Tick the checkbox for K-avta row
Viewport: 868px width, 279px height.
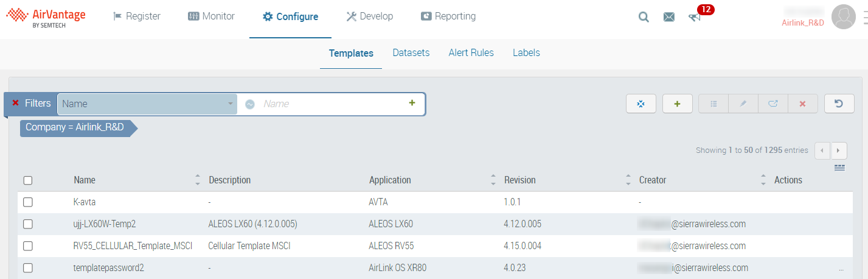point(27,202)
